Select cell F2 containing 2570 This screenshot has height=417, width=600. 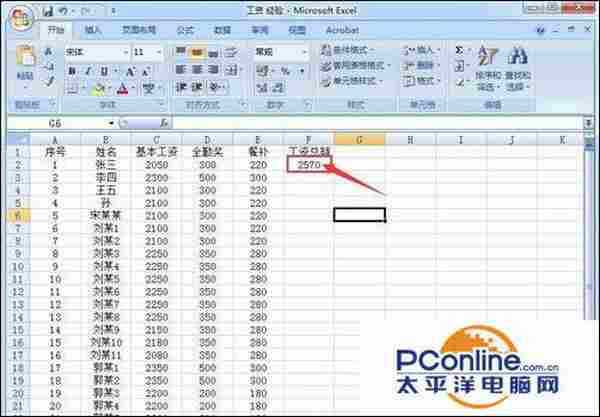[308, 163]
